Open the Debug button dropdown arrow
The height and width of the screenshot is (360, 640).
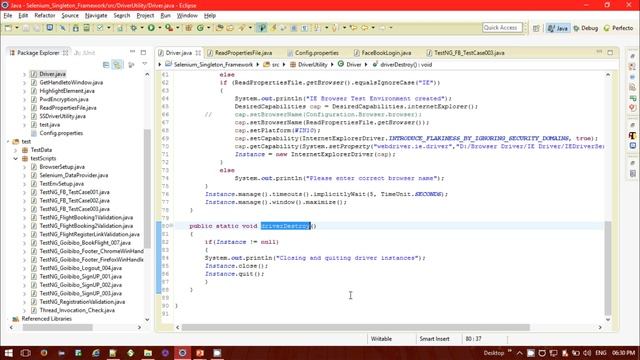click(142, 28)
